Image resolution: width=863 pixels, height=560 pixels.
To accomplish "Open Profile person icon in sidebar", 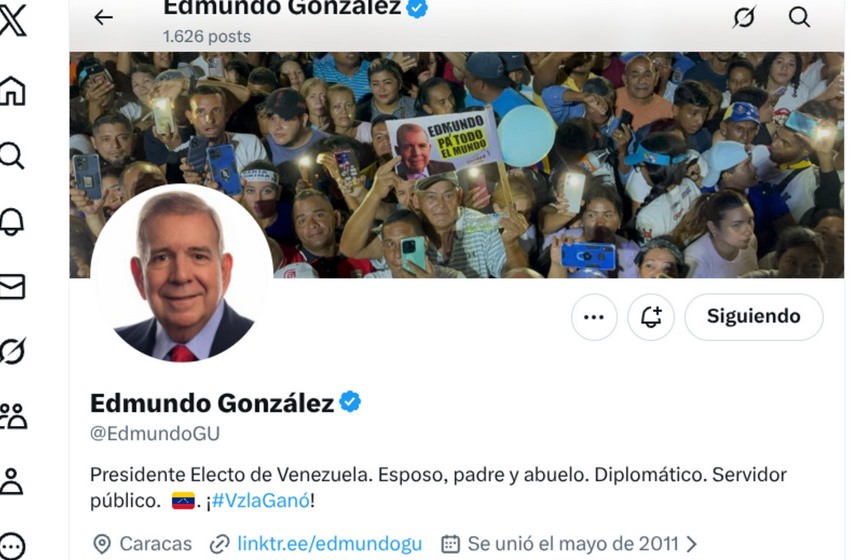I will (12, 481).
